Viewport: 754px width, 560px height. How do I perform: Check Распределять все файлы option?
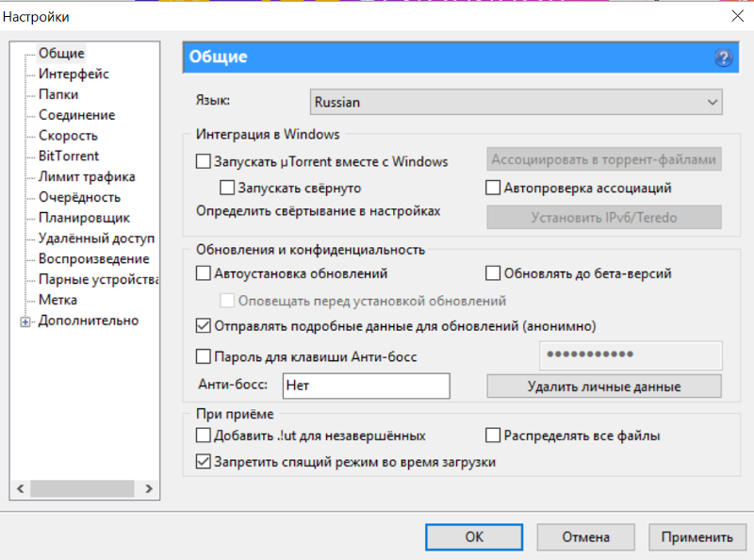(493, 435)
